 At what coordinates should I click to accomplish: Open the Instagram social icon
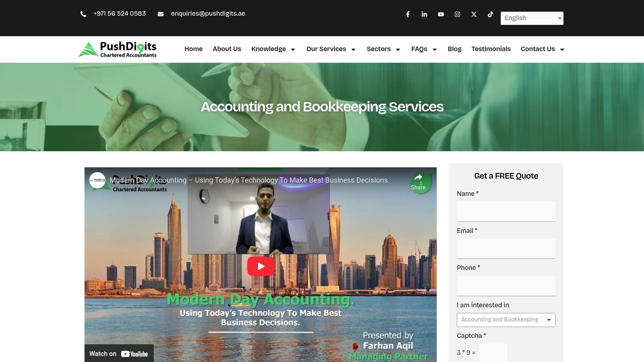tap(457, 14)
